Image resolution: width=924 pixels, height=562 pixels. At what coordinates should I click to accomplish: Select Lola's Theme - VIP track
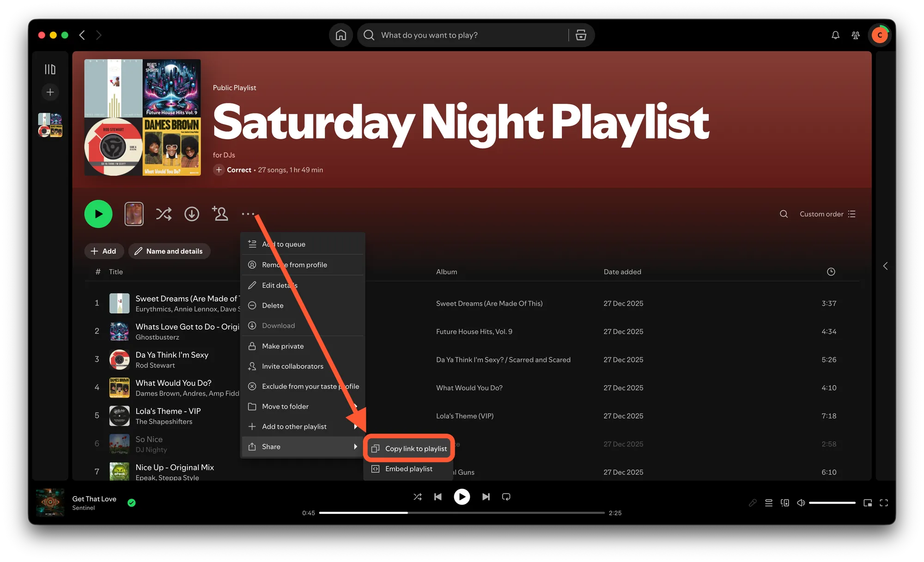168,411
